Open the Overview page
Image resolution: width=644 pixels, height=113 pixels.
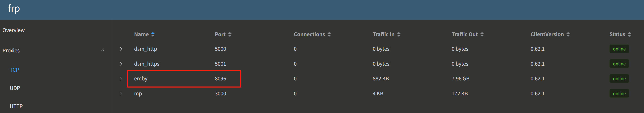tap(14, 30)
